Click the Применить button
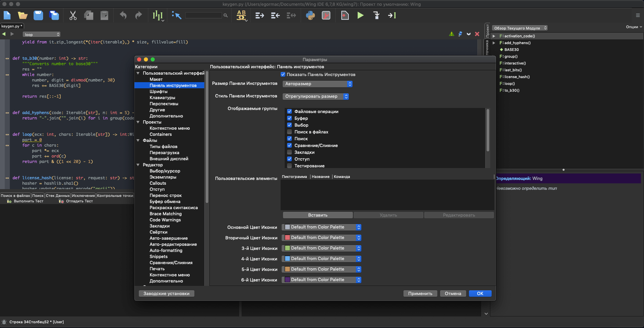The width and height of the screenshot is (644, 328). click(420, 294)
